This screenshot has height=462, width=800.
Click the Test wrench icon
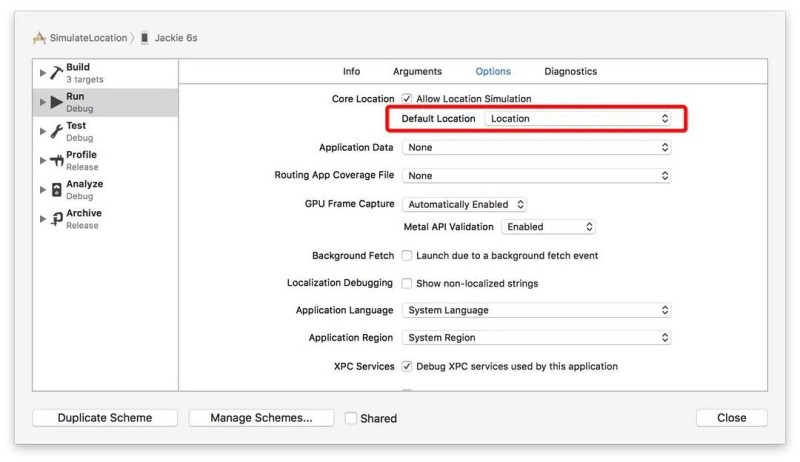tap(56, 131)
